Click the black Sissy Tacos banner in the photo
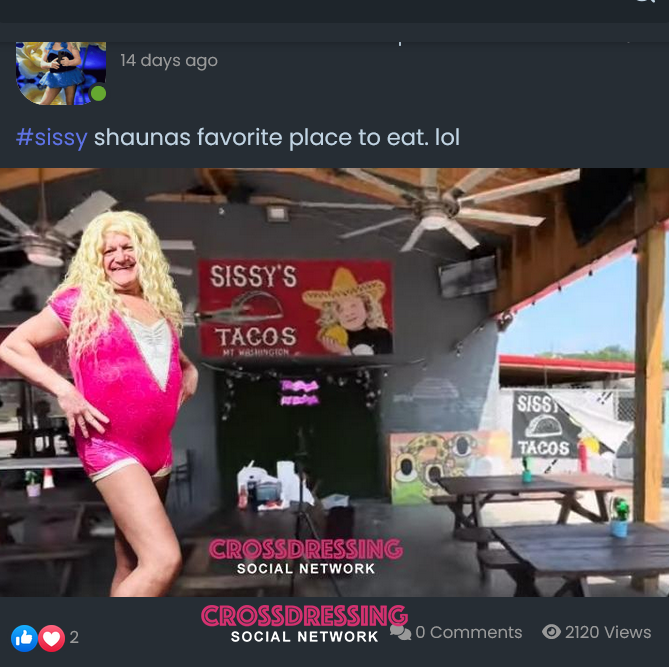 point(544,425)
